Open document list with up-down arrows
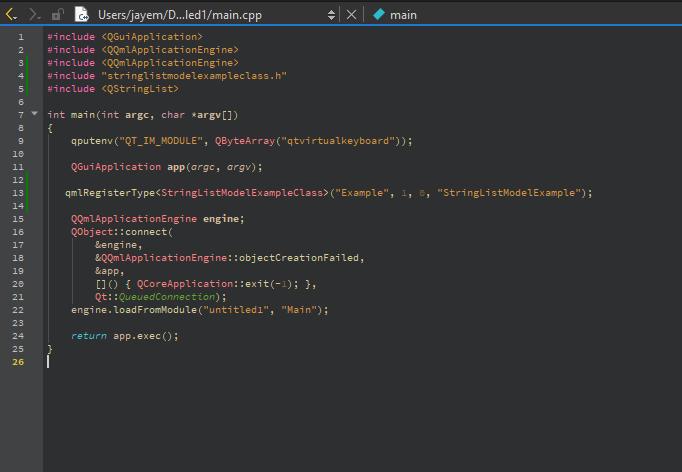Screen dimensions: 682x472 (x=331, y=15)
